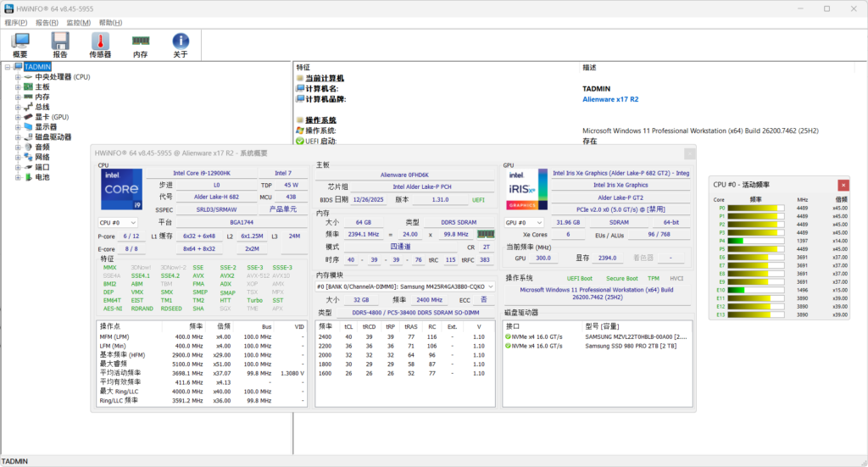The width and height of the screenshot is (868, 467).
Task: Expand the 磁盘驱动器 node
Action: pos(18,136)
